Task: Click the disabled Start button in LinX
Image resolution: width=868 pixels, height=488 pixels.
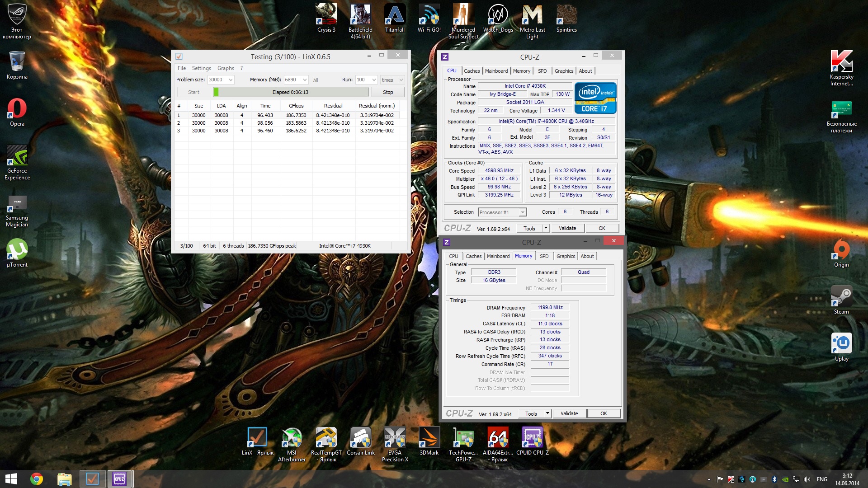Action: 193,92
